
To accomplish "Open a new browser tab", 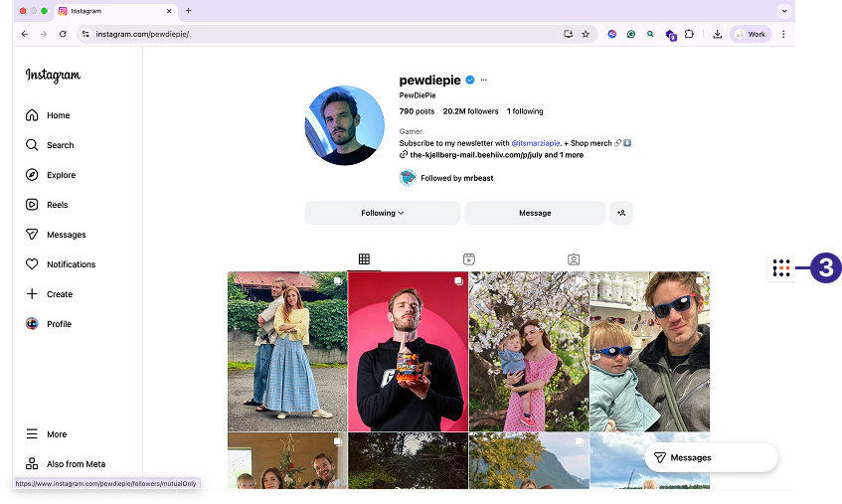I will pyautogui.click(x=189, y=11).
